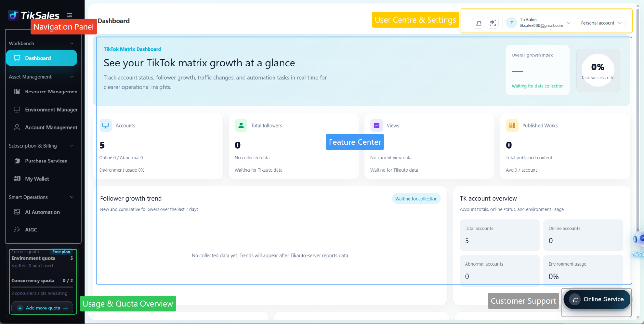
Task: Select the AI Automation menu item
Action: click(x=42, y=212)
